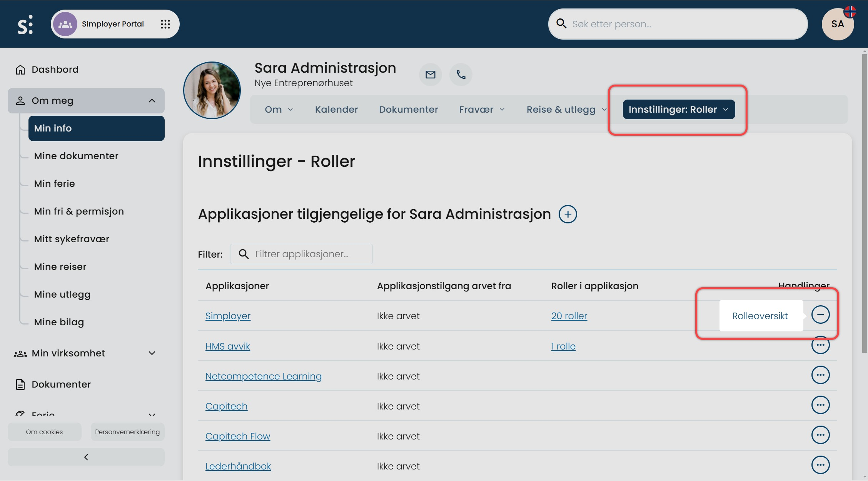Click the search magnifier icon in top bar
868x481 pixels.
tap(561, 24)
